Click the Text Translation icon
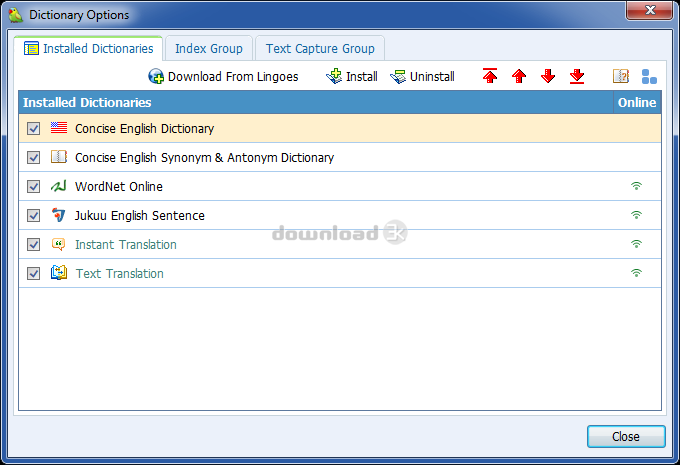 pyautogui.click(x=59, y=273)
